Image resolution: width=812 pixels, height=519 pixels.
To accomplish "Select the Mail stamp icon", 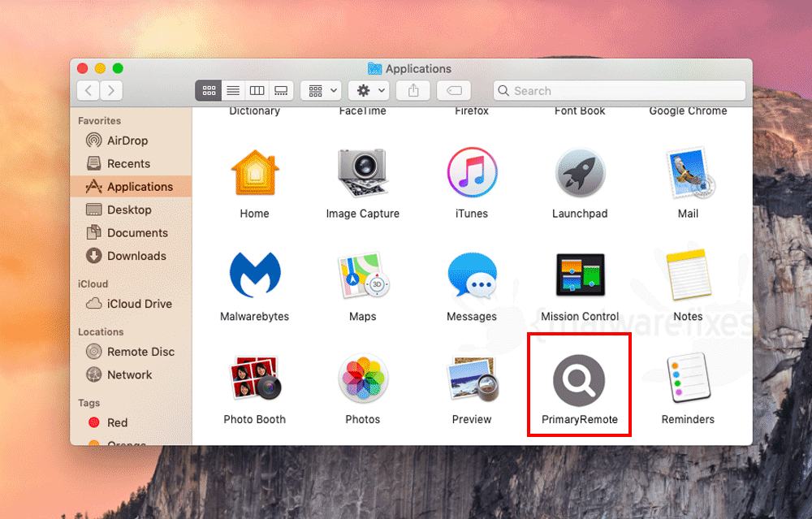I will 689,173.
